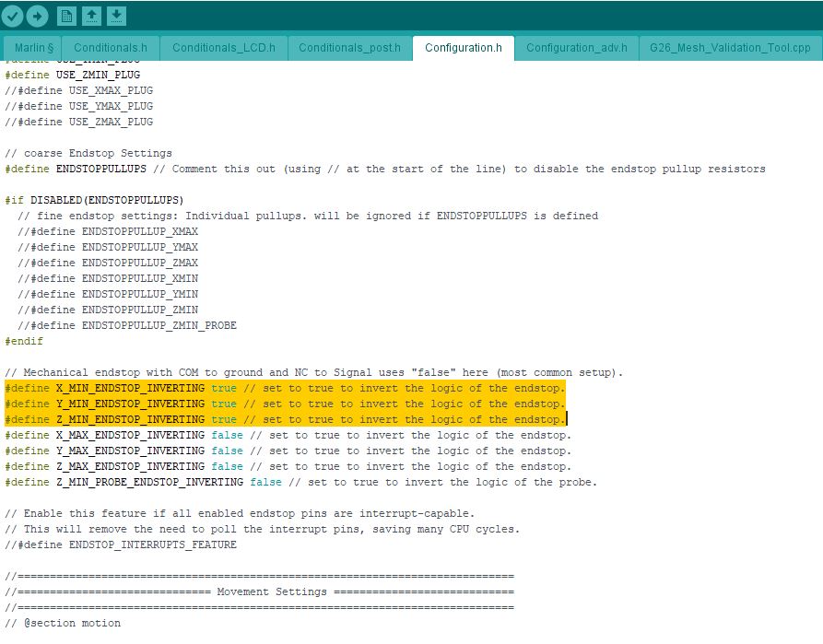Click the #endif directive line

[24, 341]
